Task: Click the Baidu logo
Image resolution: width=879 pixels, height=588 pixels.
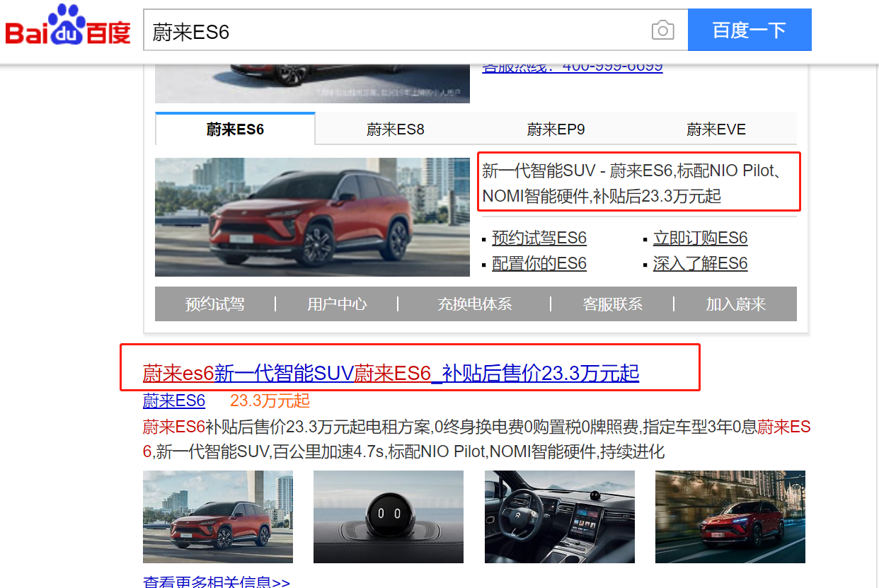Action: click(68, 25)
